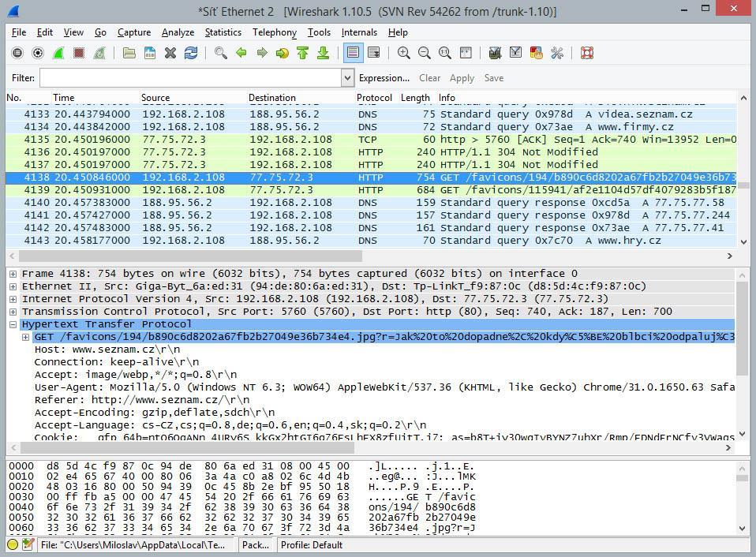756x557 pixels.
Task: Start a new live capture
Action: 58,53
